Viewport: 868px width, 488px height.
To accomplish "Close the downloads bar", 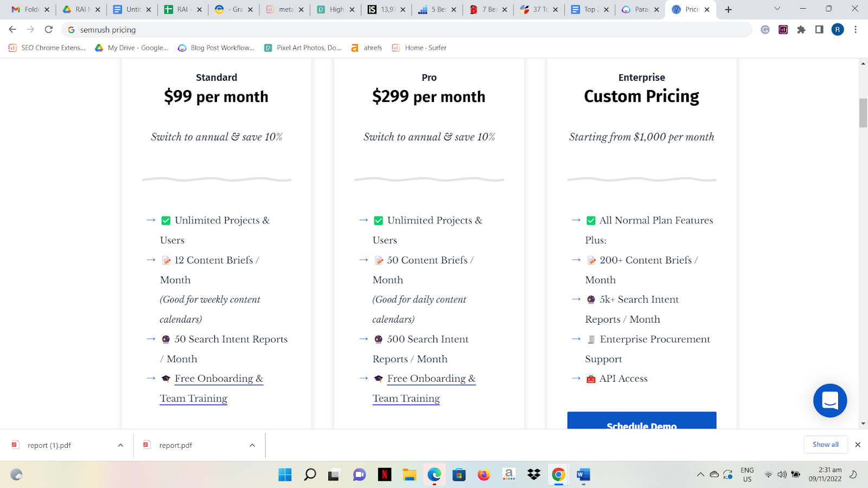I will click(858, 445).
